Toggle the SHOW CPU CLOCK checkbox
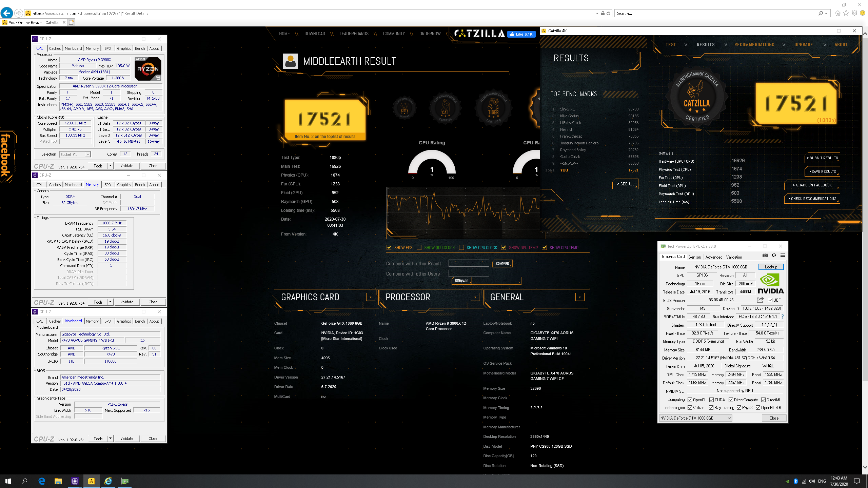Image resolution: width=868 pixels, height=488 pixels. [461, 248]
